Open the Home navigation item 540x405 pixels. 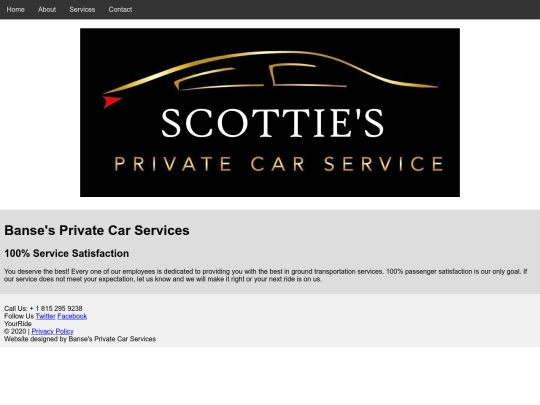click(x=15, y=10)
